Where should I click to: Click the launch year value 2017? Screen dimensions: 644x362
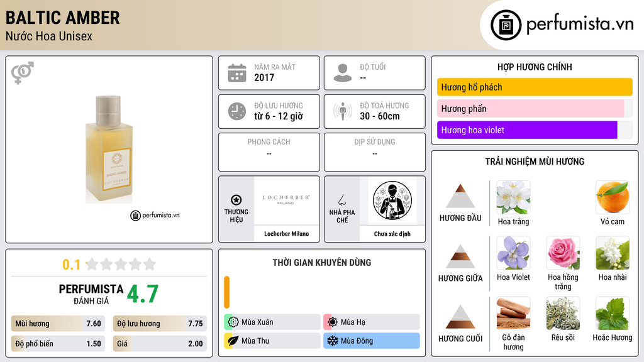click(264, 77)
